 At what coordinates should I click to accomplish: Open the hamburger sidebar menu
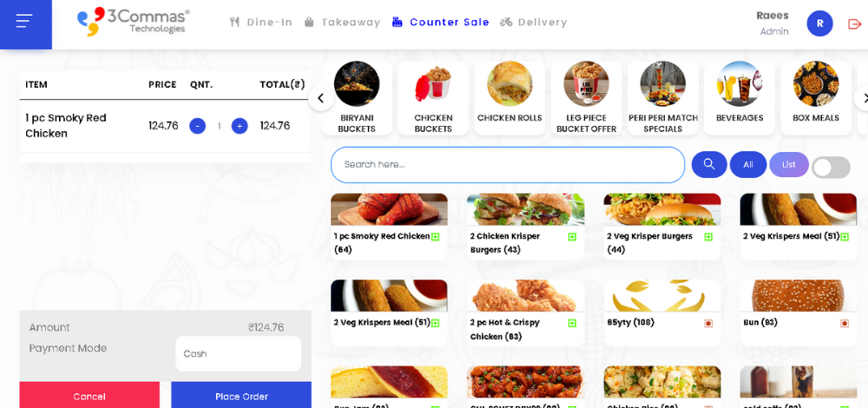pyautogui.click(x=25, y=23)
